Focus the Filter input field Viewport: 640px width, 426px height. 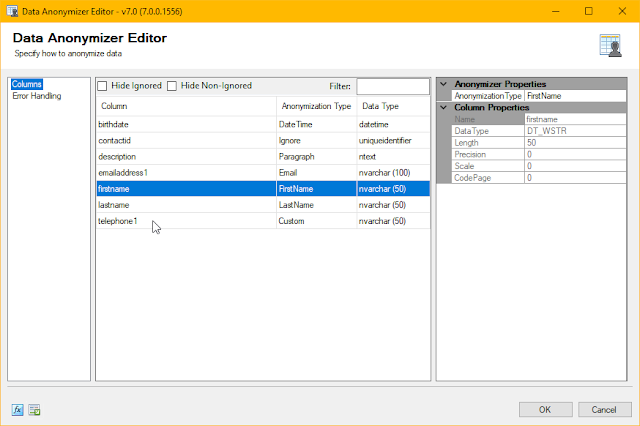393,87
